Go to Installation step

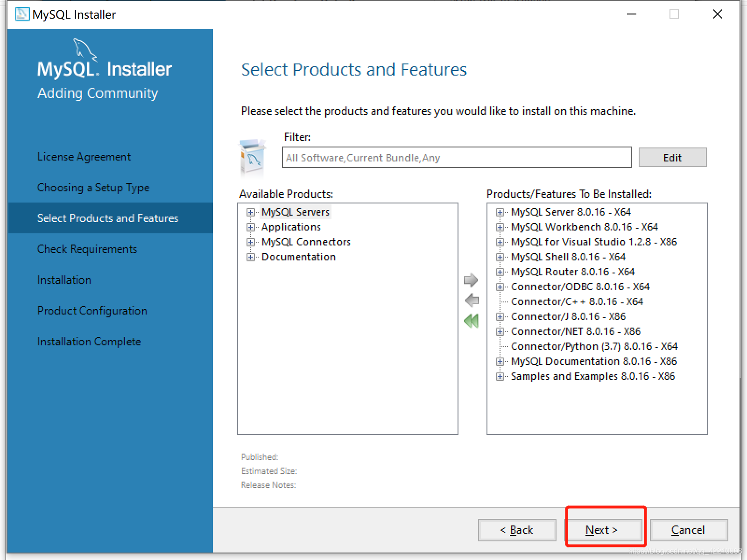[x=64, y=280]
